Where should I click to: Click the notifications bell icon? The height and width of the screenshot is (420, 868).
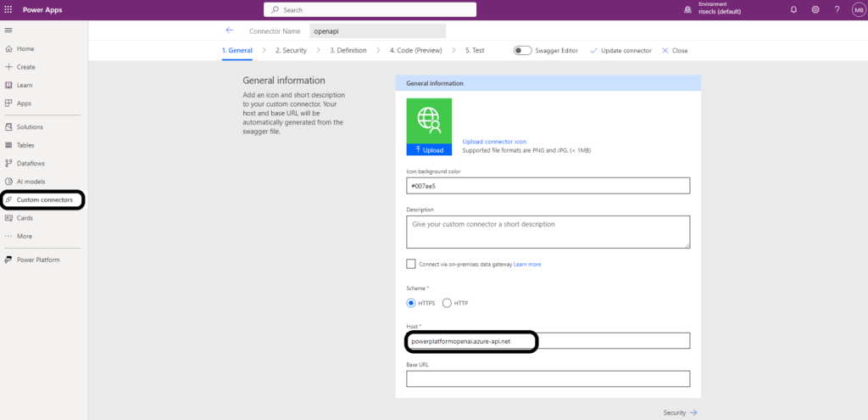[793, 9]
